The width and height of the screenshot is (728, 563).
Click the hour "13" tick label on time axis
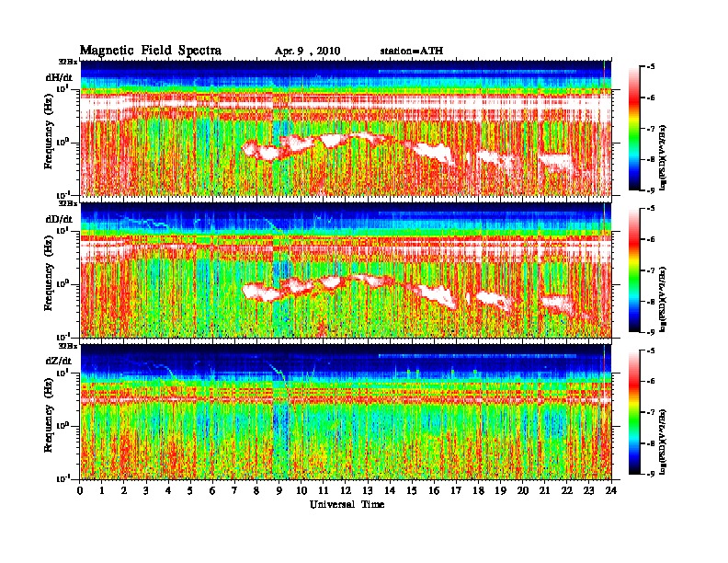coord(368,491)
